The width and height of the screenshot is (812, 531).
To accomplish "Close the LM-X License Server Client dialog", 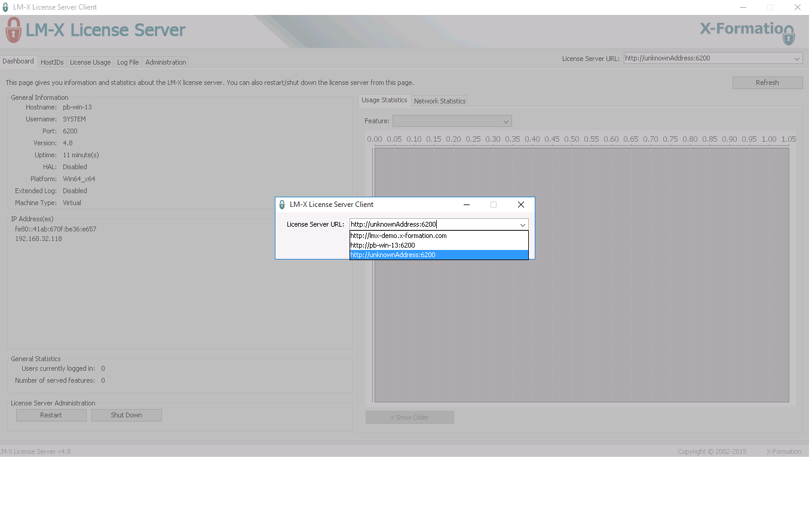I will click(x=520, y=205).
